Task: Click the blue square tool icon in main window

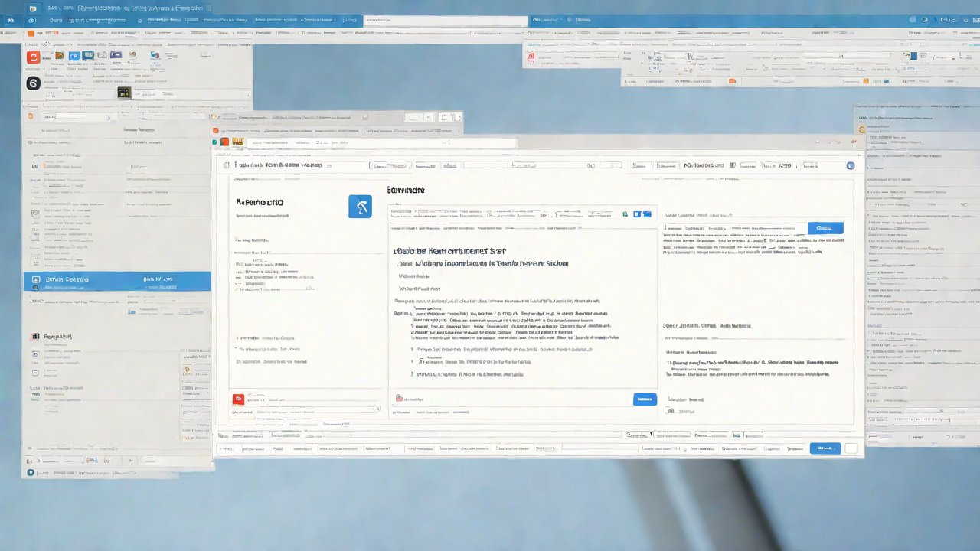Action: (x=360, y=206)
